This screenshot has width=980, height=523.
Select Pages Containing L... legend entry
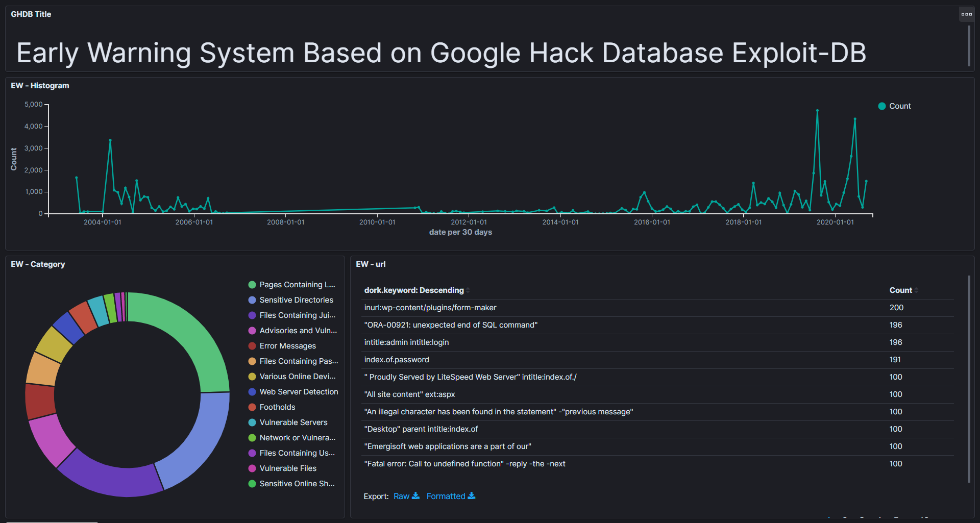point(292,285)
